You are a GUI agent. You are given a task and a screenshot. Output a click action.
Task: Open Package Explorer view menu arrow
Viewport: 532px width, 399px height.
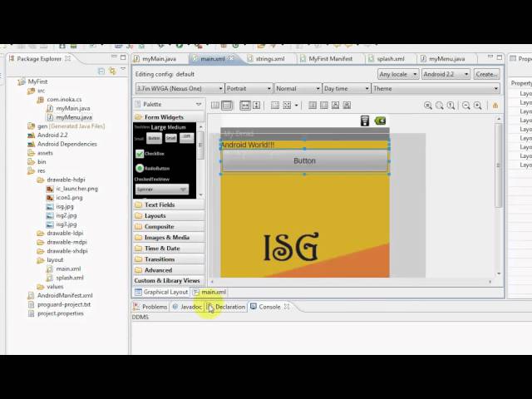tap(123, 69)
